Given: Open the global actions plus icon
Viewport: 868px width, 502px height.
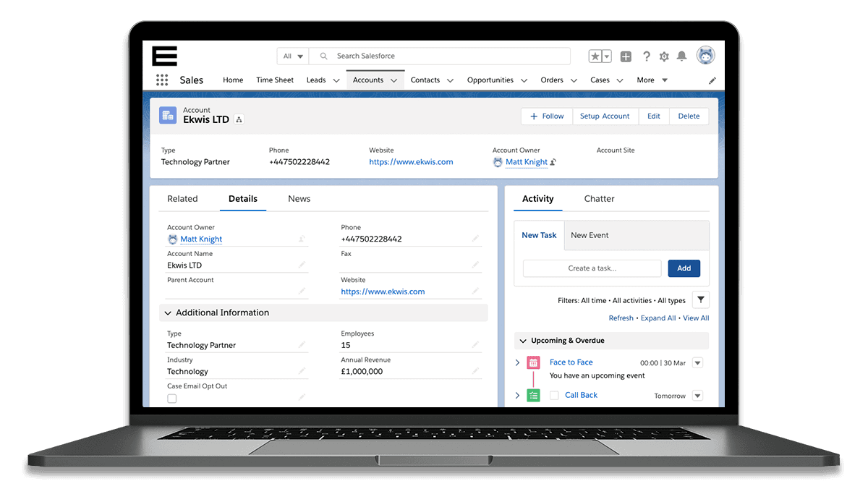Looking at the screenshot, I should (x=626, y=56).
